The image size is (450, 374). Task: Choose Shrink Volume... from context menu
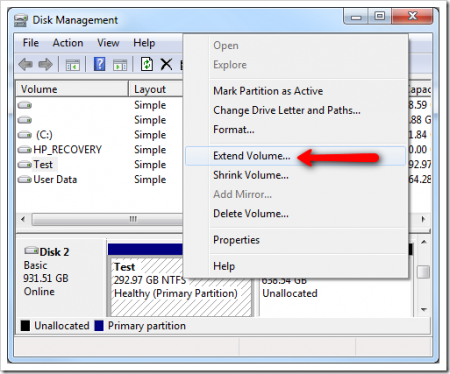click(x=296, y=175)
